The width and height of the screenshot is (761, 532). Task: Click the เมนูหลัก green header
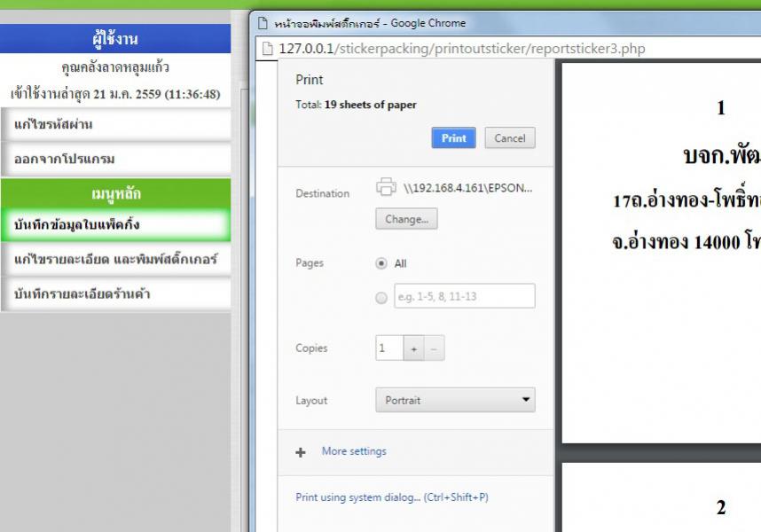coord(116,193)
